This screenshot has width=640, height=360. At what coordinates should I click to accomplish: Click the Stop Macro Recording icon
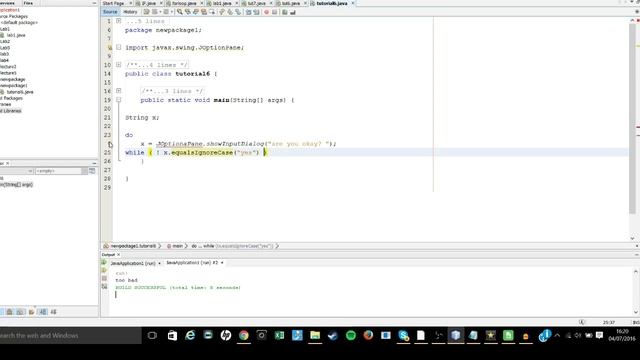tap(275, 12)
